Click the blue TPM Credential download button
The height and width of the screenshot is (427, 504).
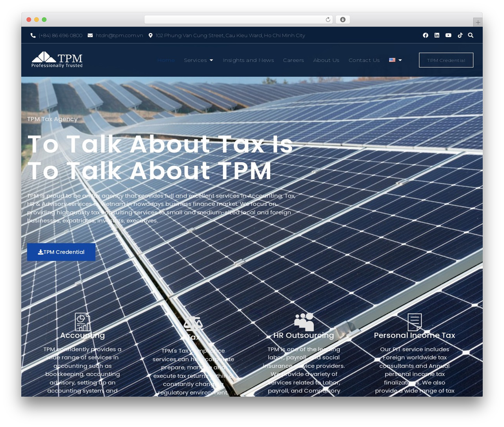61,252
